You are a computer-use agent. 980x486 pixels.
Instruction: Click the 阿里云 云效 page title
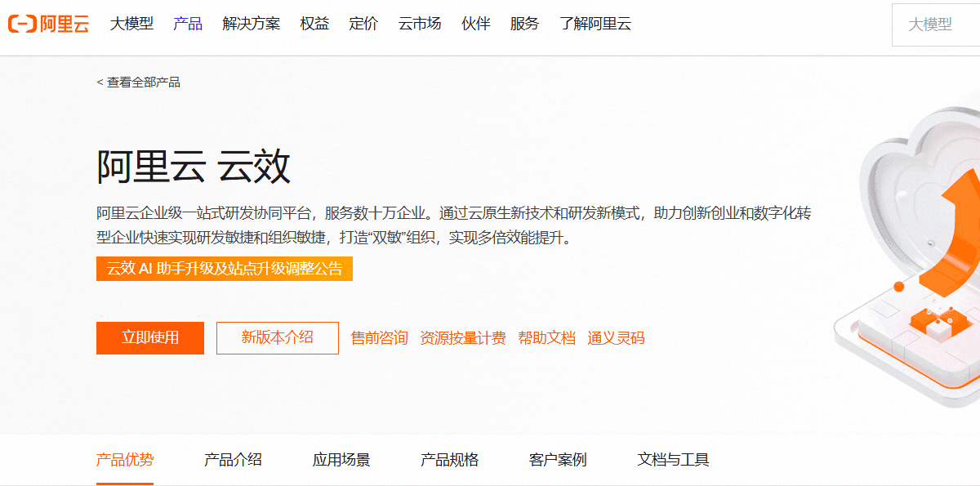tap(194, 167)
